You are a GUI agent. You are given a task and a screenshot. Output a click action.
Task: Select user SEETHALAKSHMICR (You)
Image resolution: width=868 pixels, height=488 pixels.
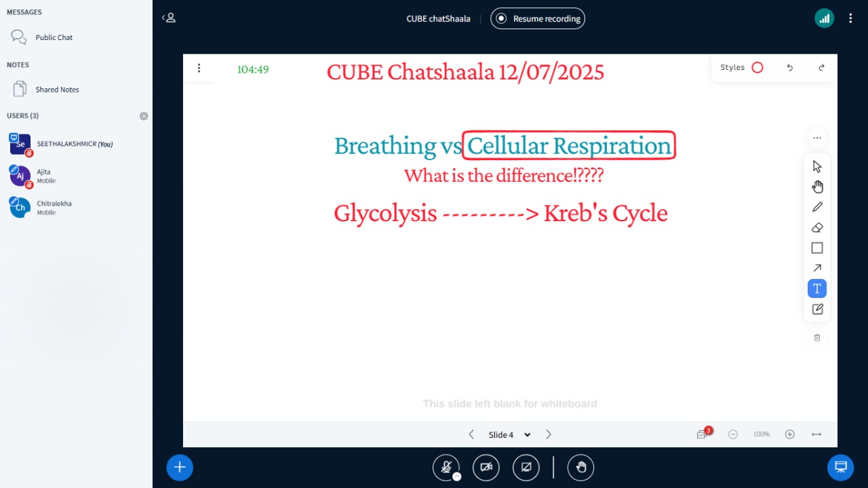click(x=76, y=144)
